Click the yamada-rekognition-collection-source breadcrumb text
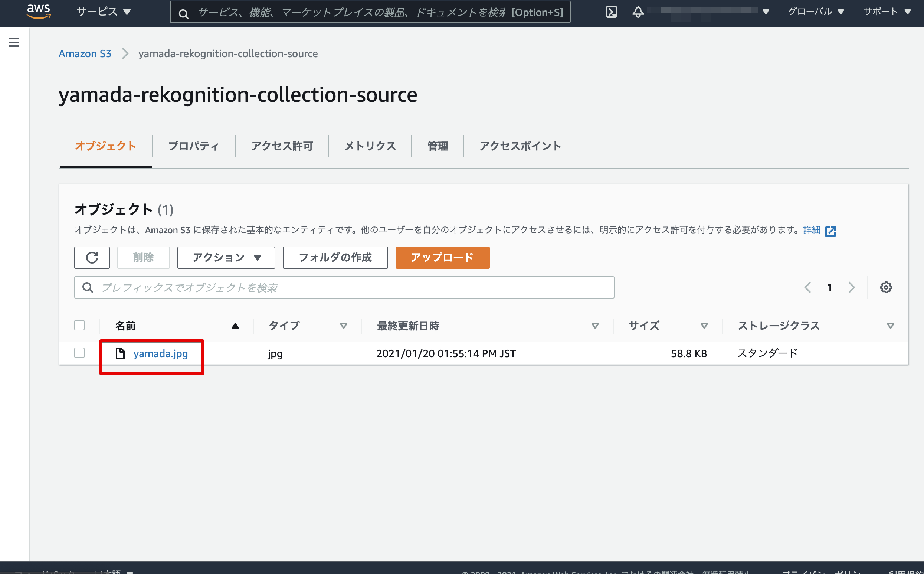Image resolution: width=924 pixels, height=574 pixels. coord(228,53)
